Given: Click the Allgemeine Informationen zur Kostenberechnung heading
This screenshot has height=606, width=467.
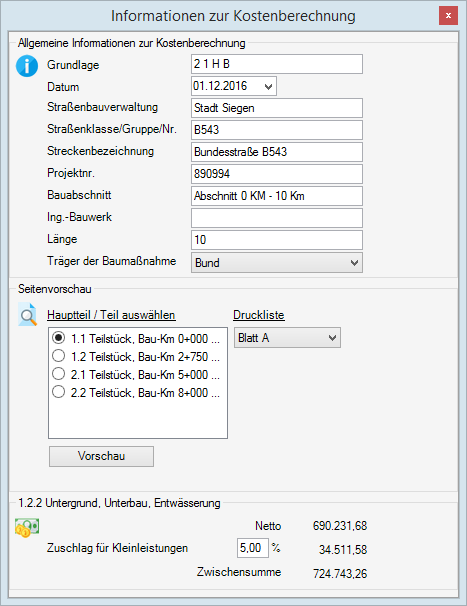Looking at the screenshot, I should tap(131, 43).
